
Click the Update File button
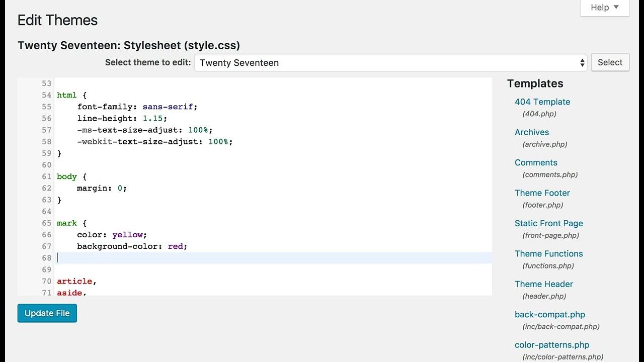pyautogui.click(x=47, y=313)
